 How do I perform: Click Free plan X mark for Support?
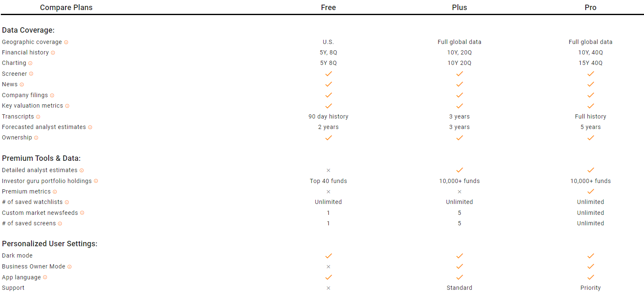pyautogui.click(x=328, y=288)
